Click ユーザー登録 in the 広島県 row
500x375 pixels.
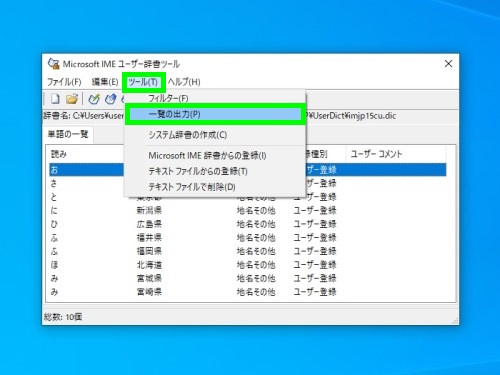tap(315, 224)
